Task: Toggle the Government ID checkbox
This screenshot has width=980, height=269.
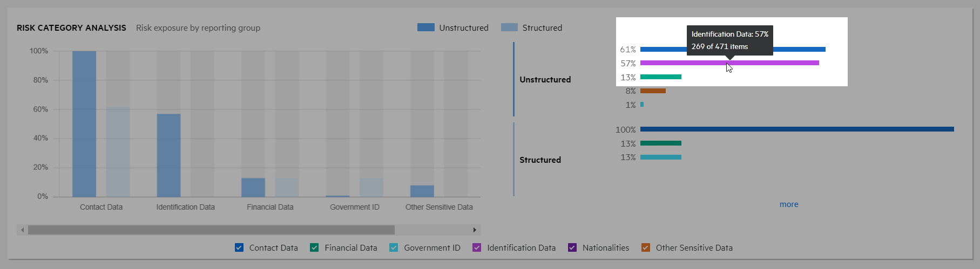Action: coord(394,248)
